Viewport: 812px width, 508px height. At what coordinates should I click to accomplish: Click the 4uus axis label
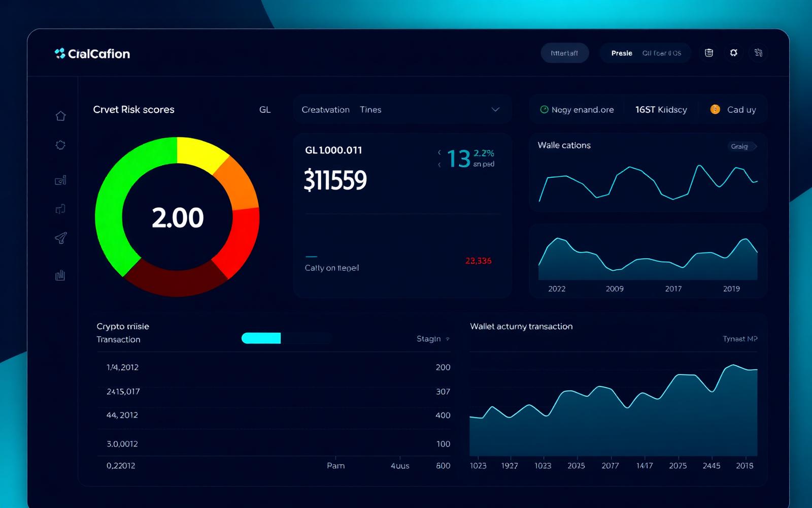tap(400, 465)
